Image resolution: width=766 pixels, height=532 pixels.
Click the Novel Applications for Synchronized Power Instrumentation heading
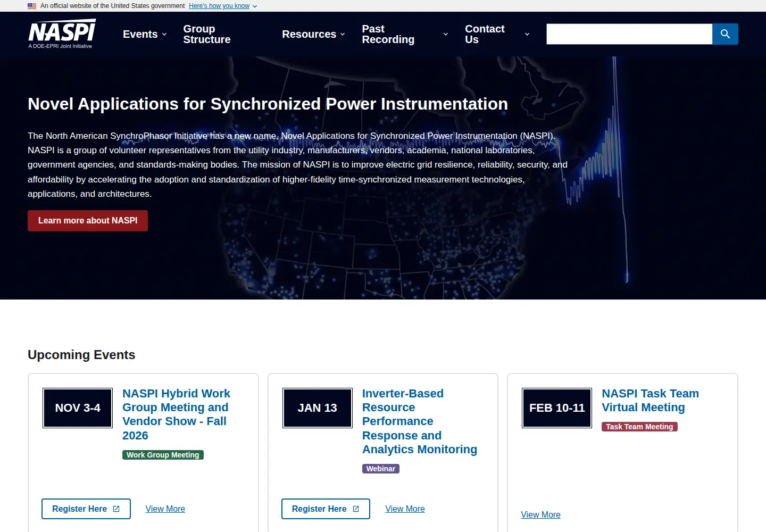pos(268,104)
